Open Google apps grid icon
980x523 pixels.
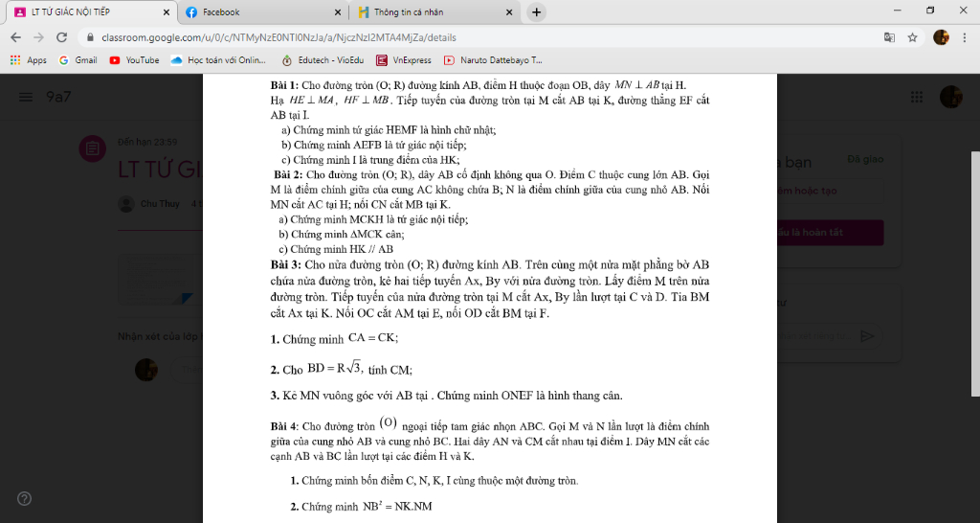pyautogui.click(x=916, y=97)
